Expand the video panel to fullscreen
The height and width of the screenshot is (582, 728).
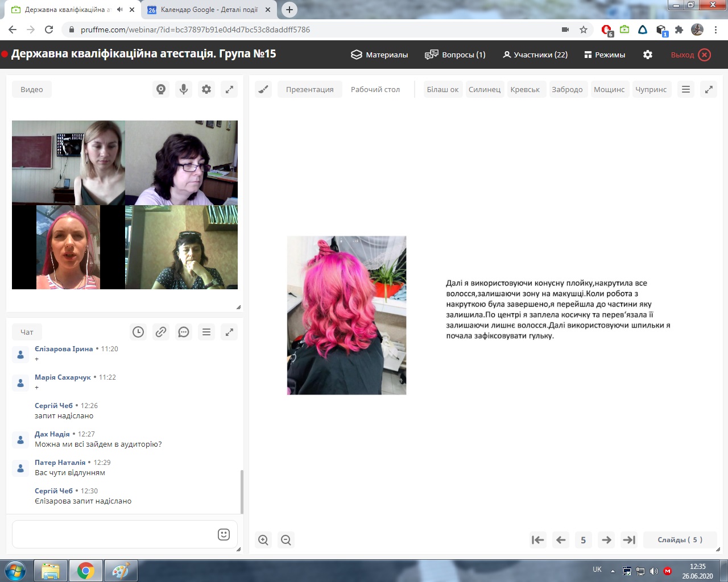[229, 89]
